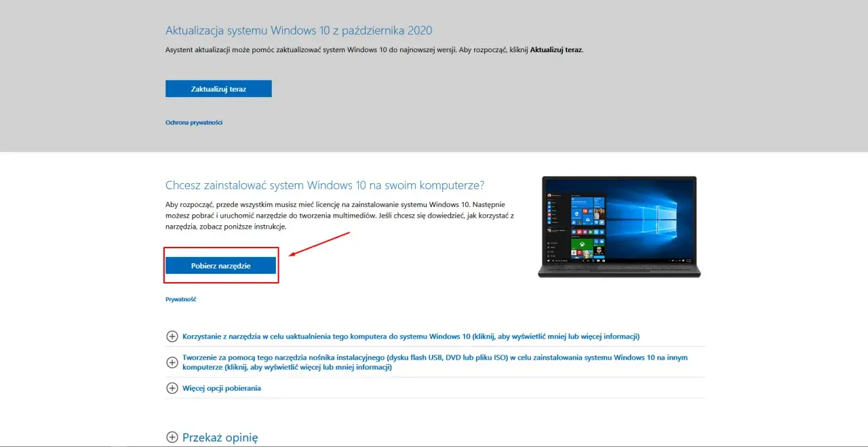Screen dimensions: 868x447
Task: Click the Microsoft Edge tile in the Start menu image
Action: 576,214
